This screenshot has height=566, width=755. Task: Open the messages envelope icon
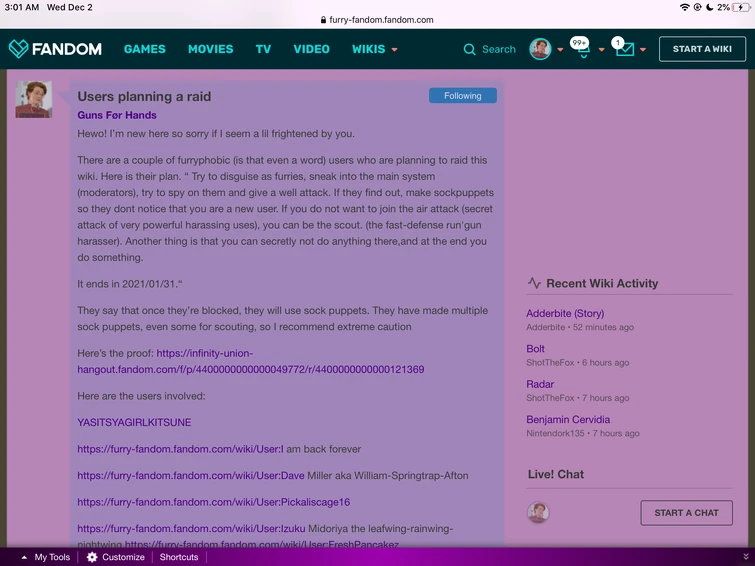[x=624, y=48]
